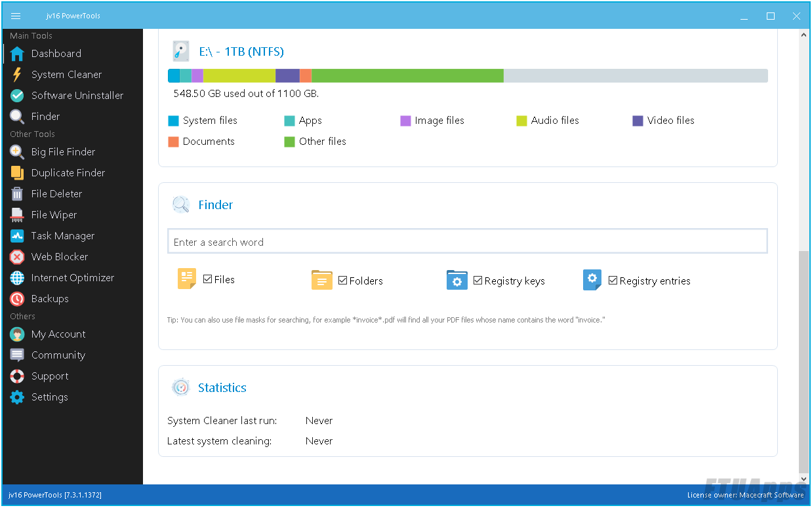Click the Task Manager graph icon
The image size is (812, 508).
(x=17, y=236)
